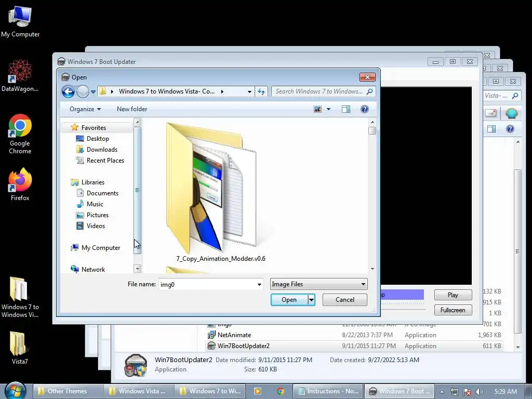
Task: Click the Open button
Action: click(x=289, y=300)
